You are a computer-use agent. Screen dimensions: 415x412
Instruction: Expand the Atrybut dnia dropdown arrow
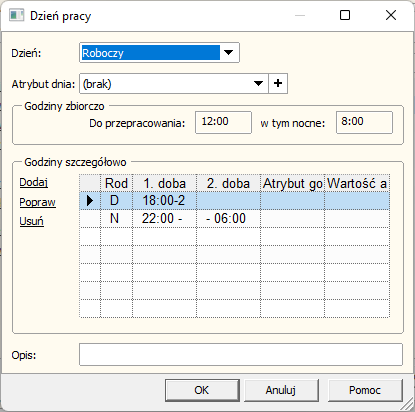tap(258, 83)
